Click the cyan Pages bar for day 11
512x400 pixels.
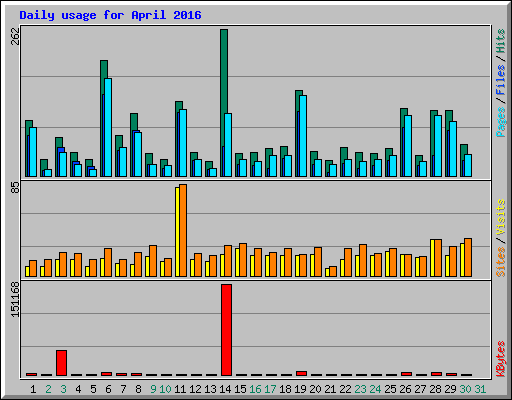(x=183, y=143)
